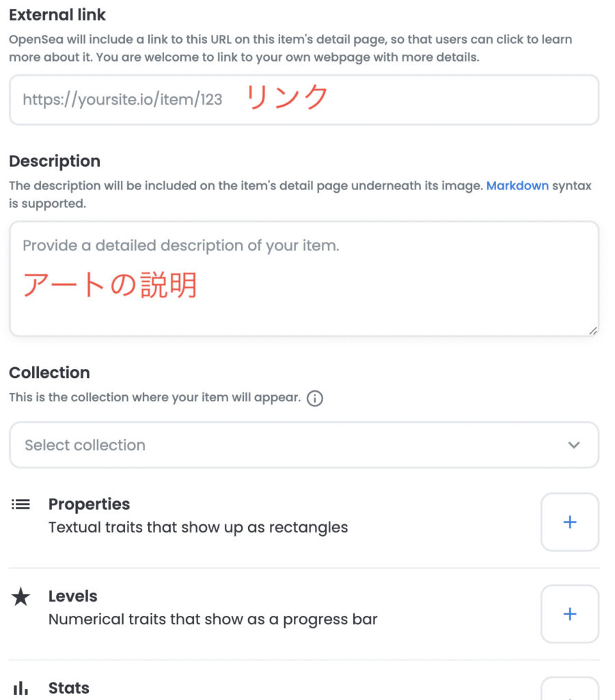Image resolution: width=615 pixels, height=700 pixels.
Task: Click the red リンク annotation text
Action: pyautogui.click(x=287, y=98)
